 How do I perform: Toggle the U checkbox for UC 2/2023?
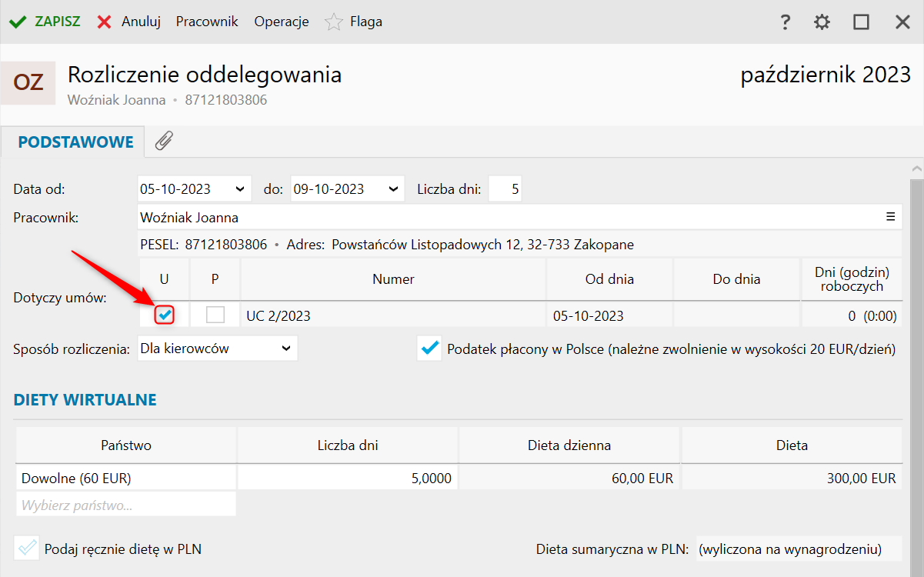point(165,314)
